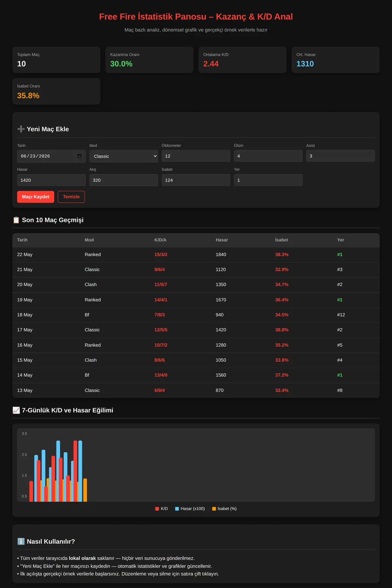Click the 38.8% accuracy value
This screenshot has height=588, width=392.
tap(282, 330)
